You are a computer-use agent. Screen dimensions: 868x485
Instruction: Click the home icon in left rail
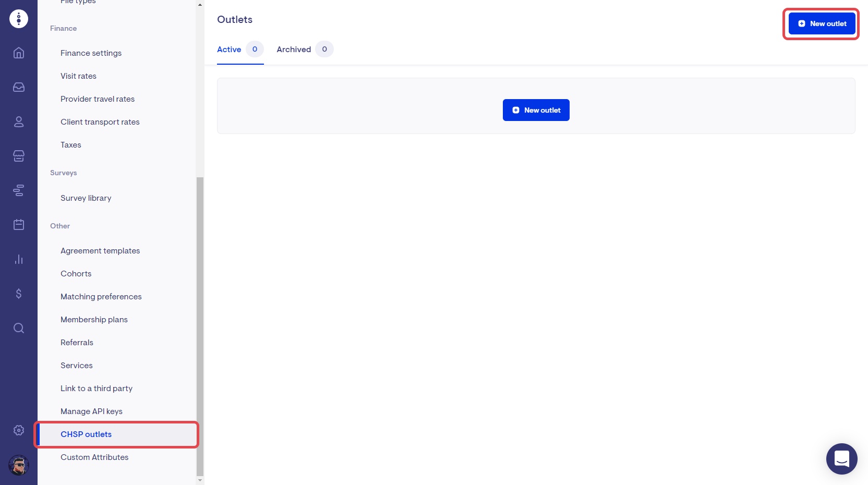[19, 53]
